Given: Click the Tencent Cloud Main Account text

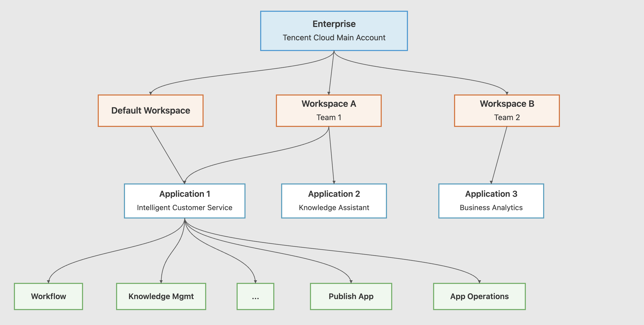Looking at the screenshot, I should 334,38.
